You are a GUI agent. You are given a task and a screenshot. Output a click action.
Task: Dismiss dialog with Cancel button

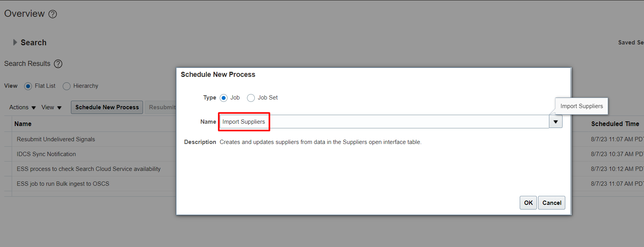click(551, 203)
